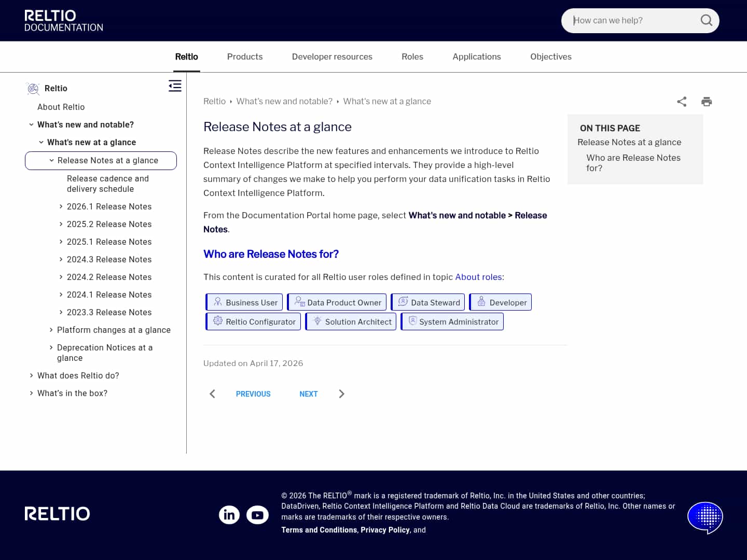Click the Reltio footer logo

pos(57,513)
